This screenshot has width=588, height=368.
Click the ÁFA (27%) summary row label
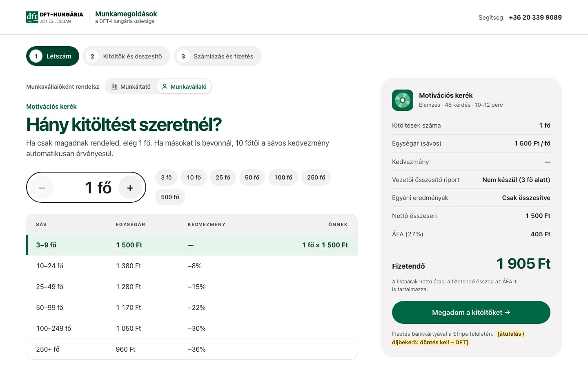coord(408,234)
